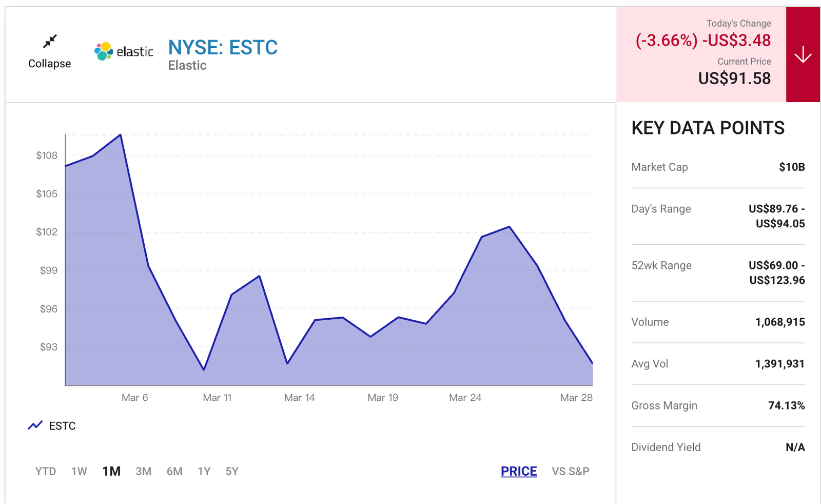Screen dimensions: 821x504
Task: Switch chart to 3M range
Action: coord(144,471)
